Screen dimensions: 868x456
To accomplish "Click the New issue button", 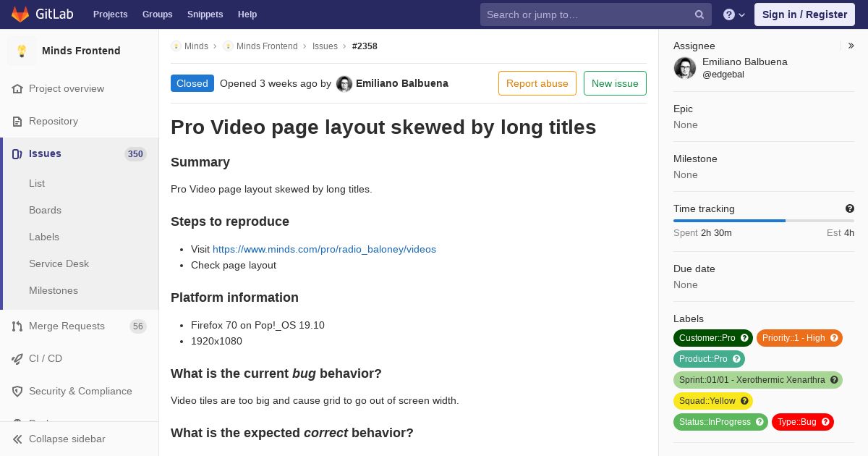I will click(x=615, y=83).
